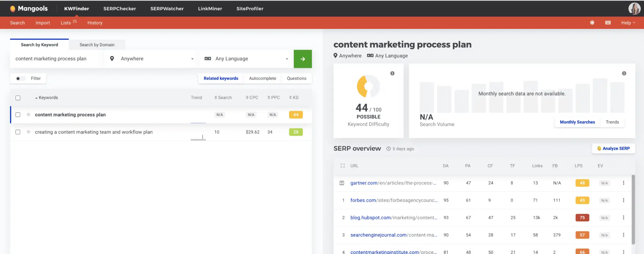Open the Any Language dropdown
Viewport: 644px width, 254px height.
point(246,59)
